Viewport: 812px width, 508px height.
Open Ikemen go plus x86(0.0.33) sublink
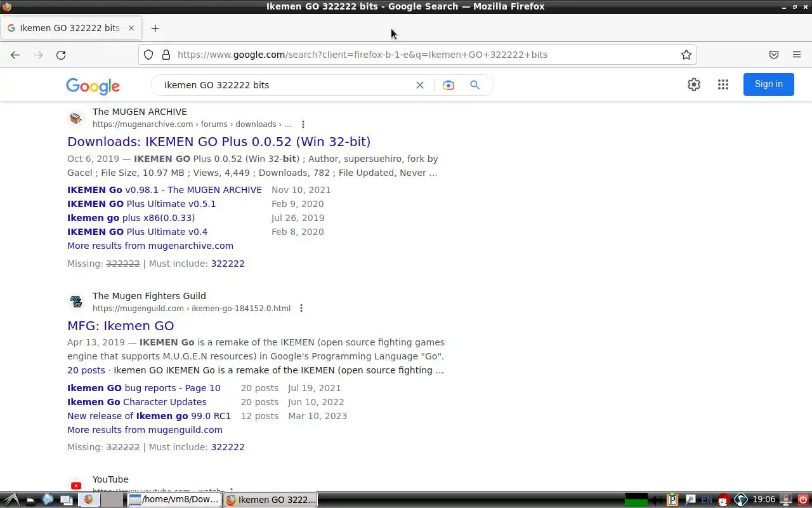[131, 218]
